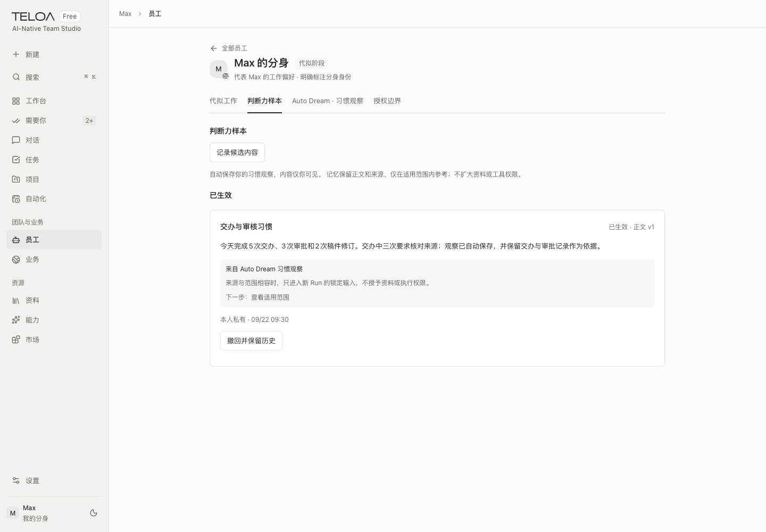This screenshot has height=532, width=766.
Task: Click the 市场 marketplace icon
Action: (x=16, y=340)
